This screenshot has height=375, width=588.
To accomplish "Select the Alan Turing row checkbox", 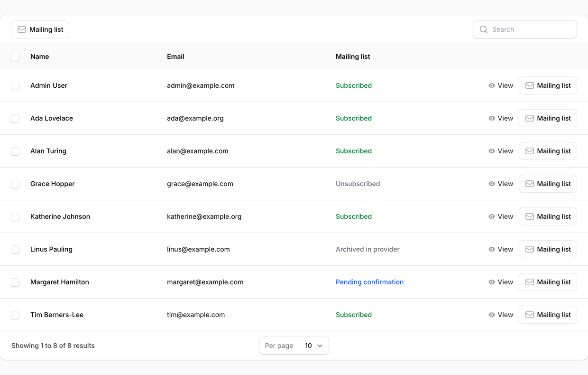I will [15, 151].
